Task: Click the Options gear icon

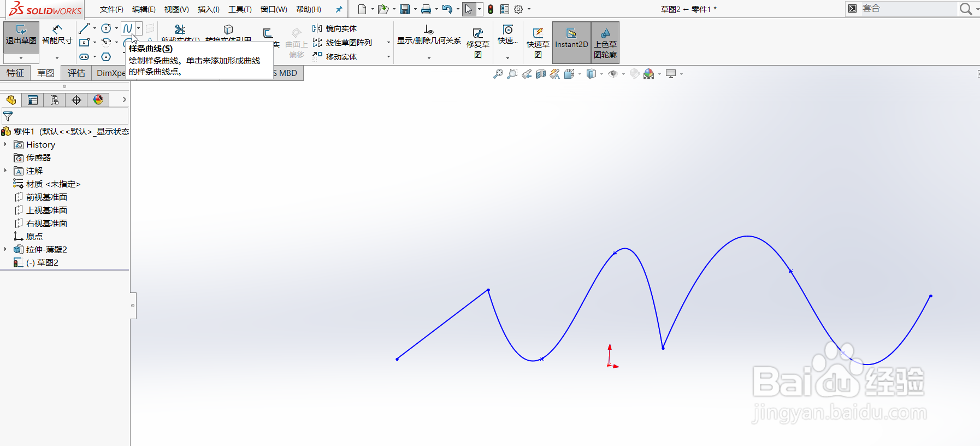Action: click(518, 9)
